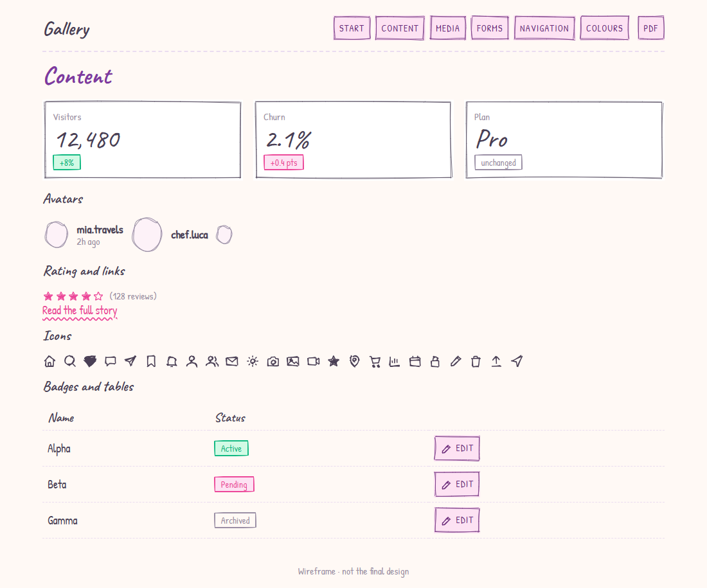The width and height of the screenshot is (707, 588).
Task: Click the shopping cart icon
Action: 375,361
